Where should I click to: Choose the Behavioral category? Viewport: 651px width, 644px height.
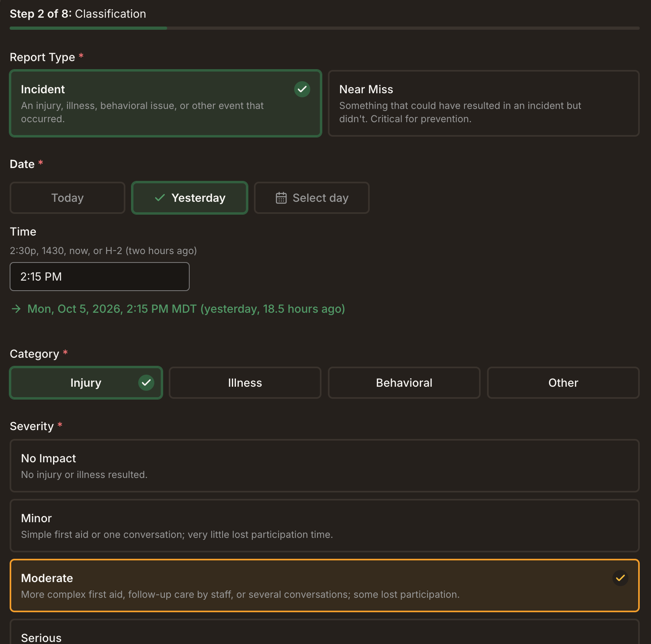click(x=404, y=383)
